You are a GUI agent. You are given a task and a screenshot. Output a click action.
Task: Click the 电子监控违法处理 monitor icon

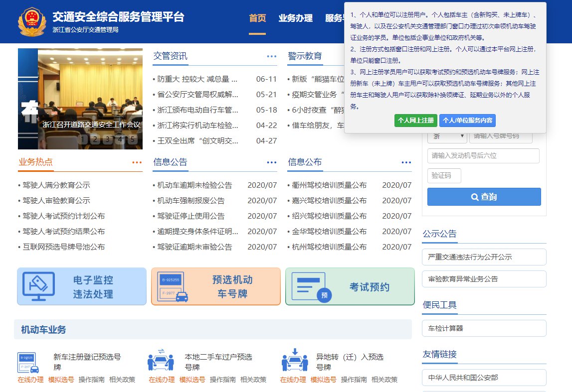[x=39, y=286]
